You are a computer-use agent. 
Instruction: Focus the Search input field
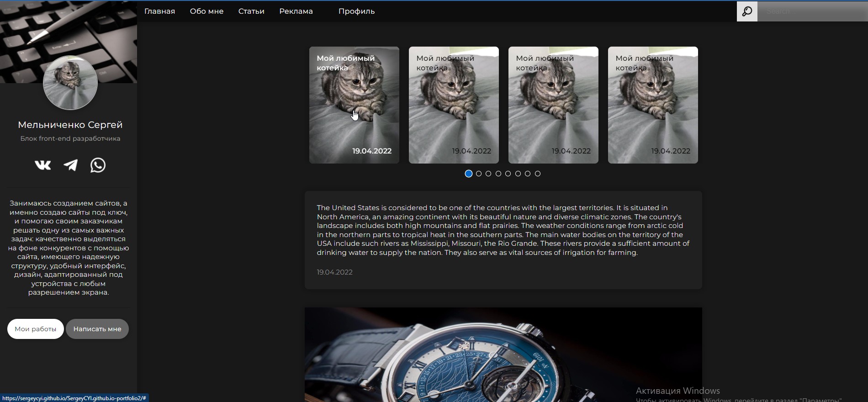coord(813,11)
